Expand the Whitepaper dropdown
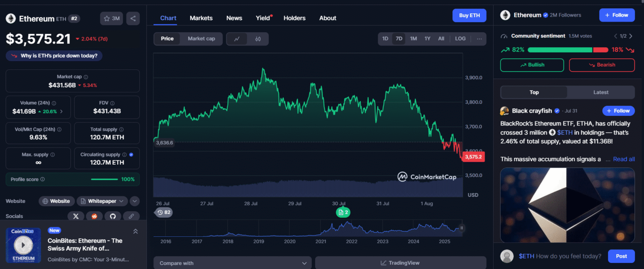 click(x=102, y=201)
